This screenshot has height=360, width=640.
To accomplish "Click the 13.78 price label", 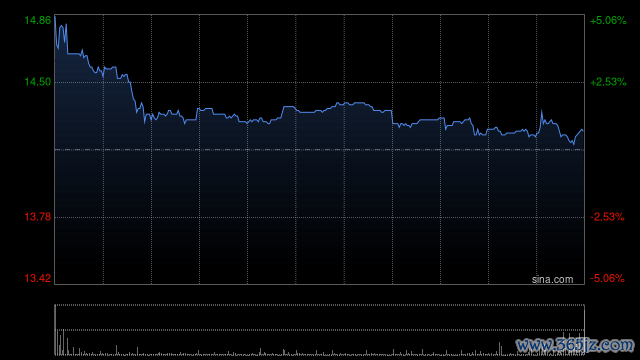I will pos(38,217).
